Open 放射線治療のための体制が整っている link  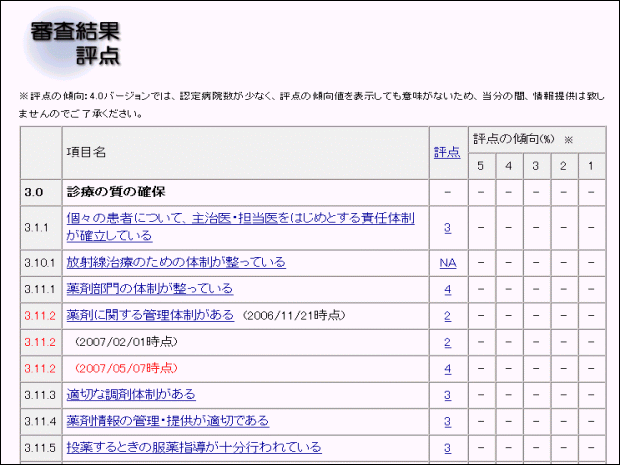pos(176,262)
